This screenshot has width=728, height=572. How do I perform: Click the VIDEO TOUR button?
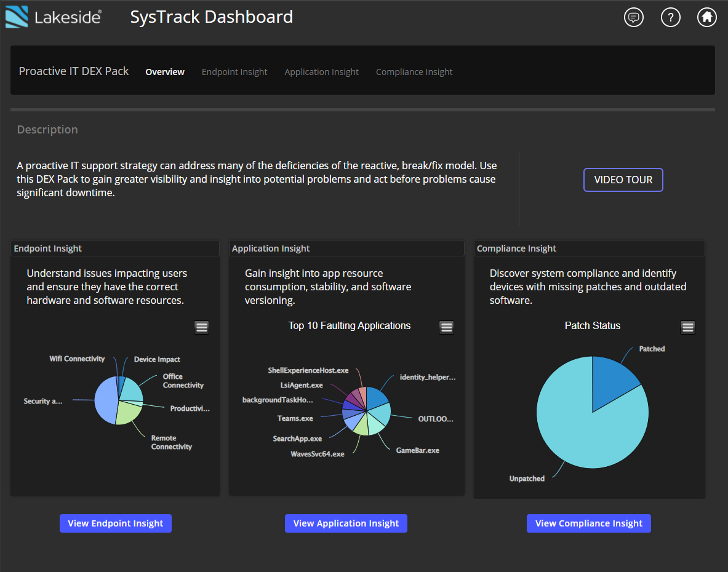click(623, 180)
